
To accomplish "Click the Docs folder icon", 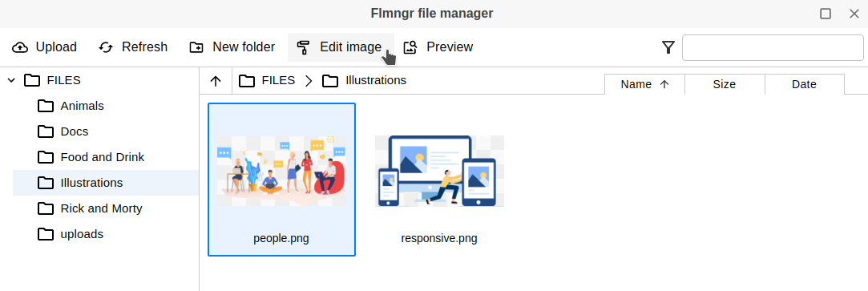I will [46, 131].
